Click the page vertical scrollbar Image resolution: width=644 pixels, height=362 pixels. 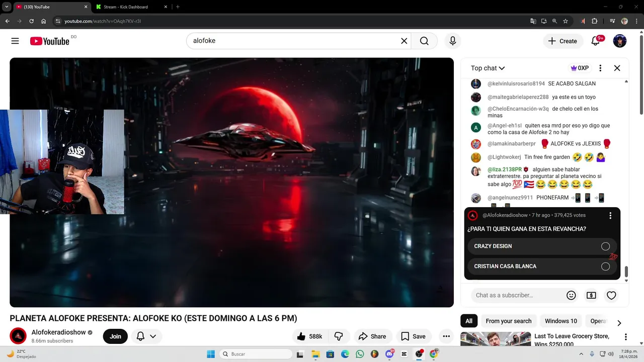641,75
